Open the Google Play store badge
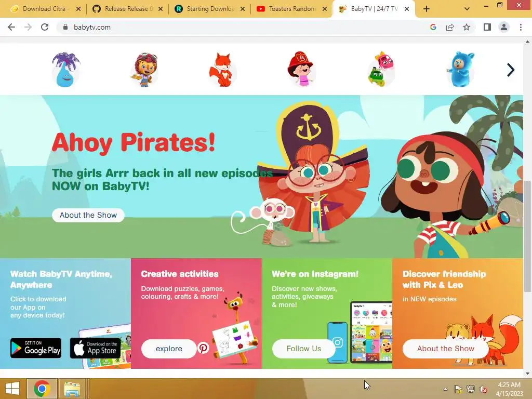The image size is (532, 399). click(x=36, y=348)
